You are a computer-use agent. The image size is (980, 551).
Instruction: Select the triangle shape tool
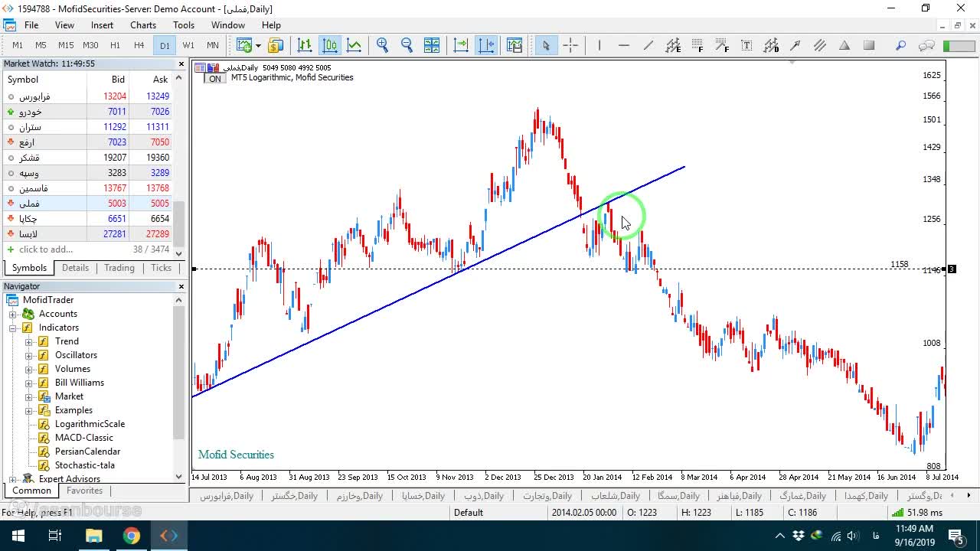click(844, 45)
